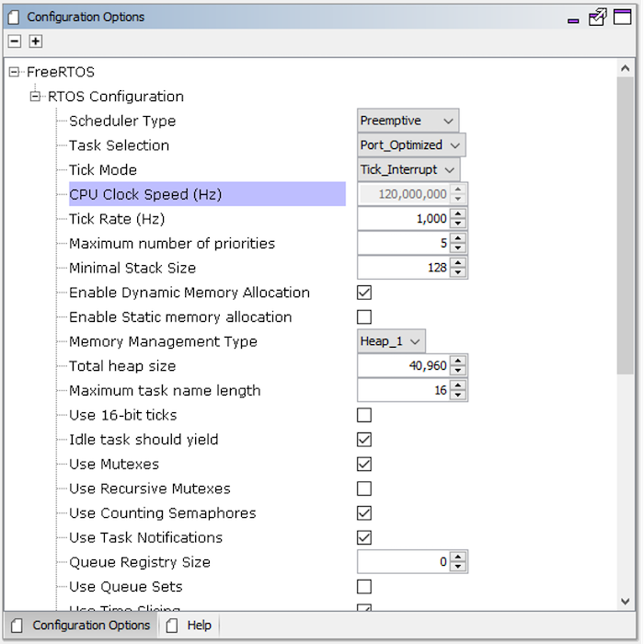Decrease Total heap size value
The height and width of the screenshot is (644, 644).
[x=457, y=371]
